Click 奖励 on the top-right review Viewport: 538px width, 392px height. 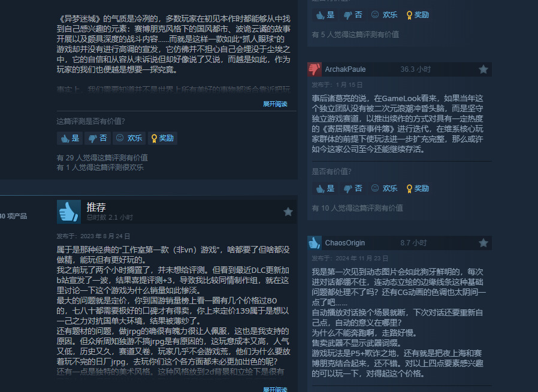click(x=418, y=15)
